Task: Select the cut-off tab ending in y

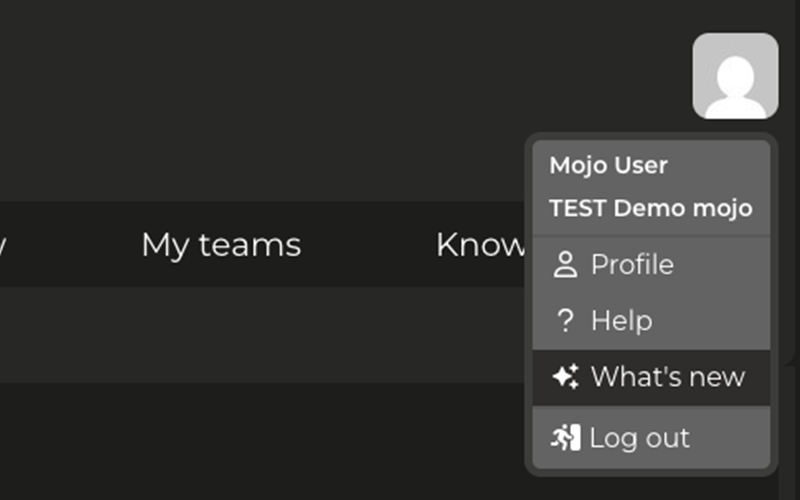Action: (x=3, y=246)
